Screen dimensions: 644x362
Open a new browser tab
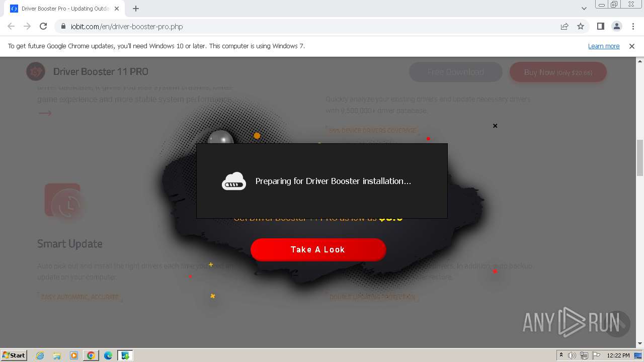click(x=136, y=9)
